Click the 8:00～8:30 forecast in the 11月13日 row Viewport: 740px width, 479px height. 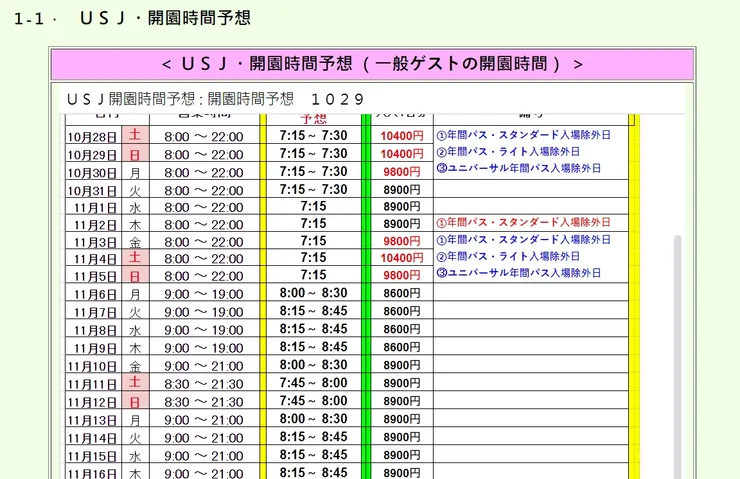tap(313, 419)
